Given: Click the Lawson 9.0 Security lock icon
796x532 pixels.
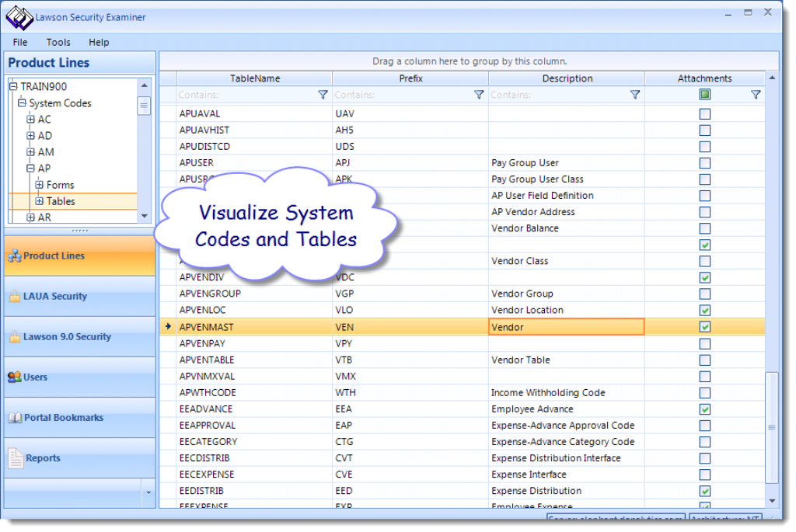Looking at the screenshot, I should [x=15, y=337].
